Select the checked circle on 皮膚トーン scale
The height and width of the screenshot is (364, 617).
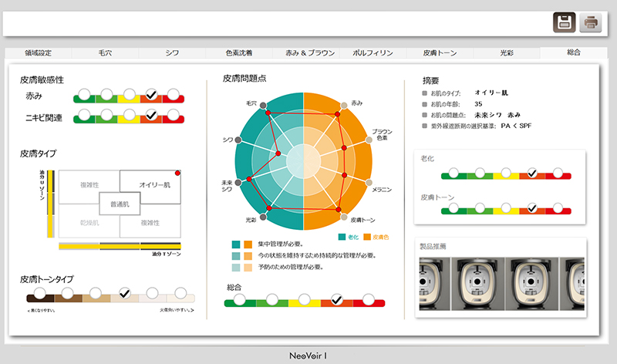(532, 207)
